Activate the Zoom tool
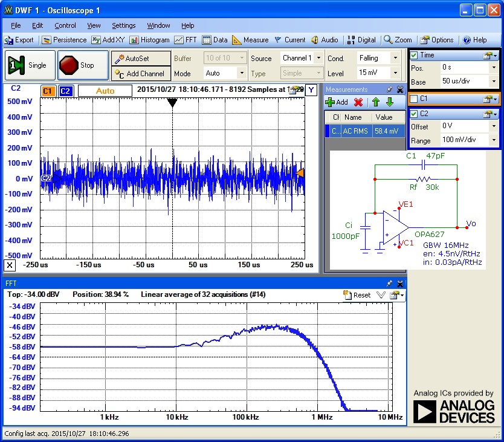The height and width of the screenshot is (442, 504). pos(398,40)
